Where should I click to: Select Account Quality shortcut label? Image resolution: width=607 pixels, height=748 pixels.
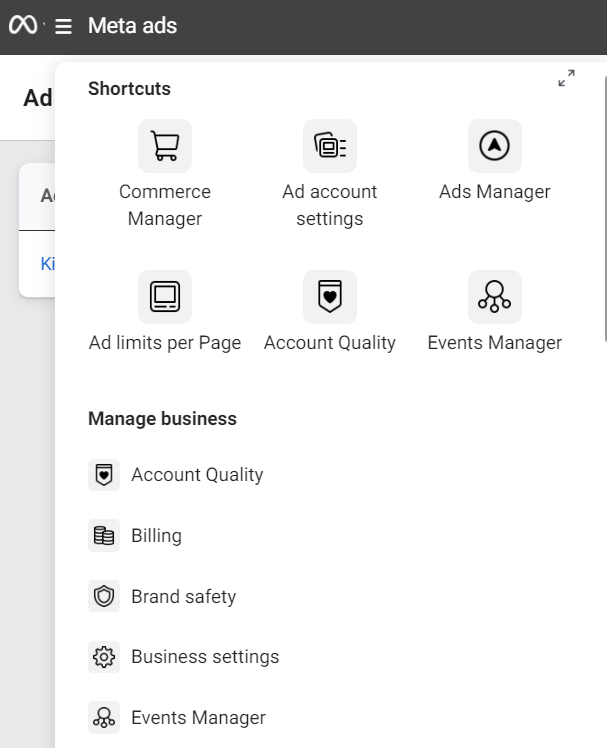(330, 343)
